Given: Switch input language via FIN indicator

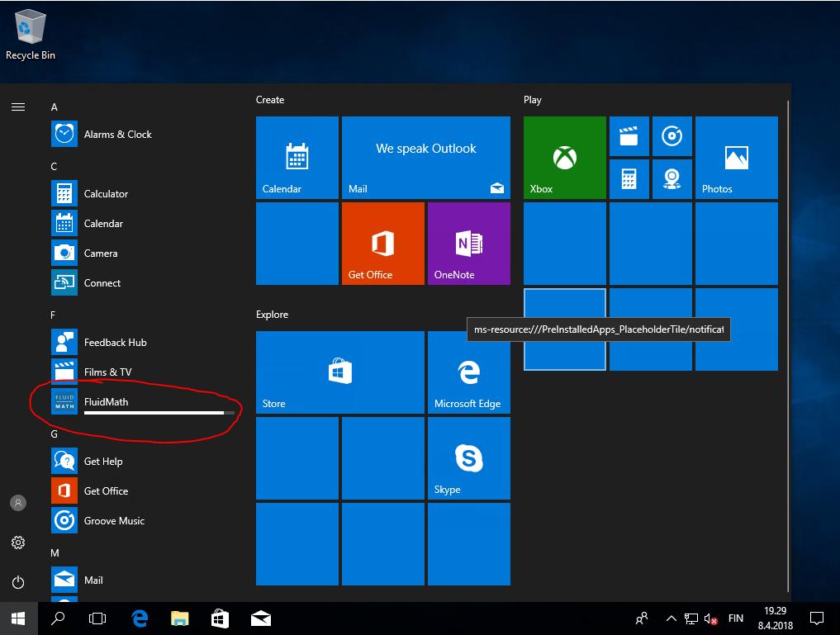Looking at the screenshot, I should pos(736,619).
